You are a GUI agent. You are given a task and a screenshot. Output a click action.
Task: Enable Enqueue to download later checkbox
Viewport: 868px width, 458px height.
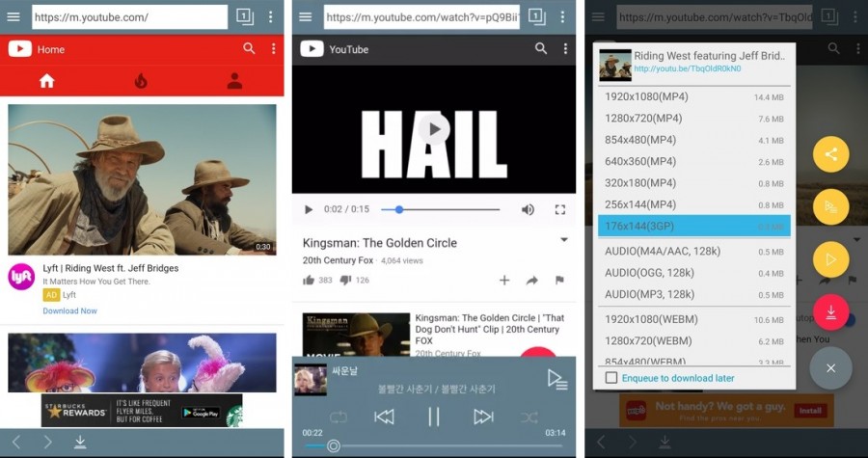point(611,378)
